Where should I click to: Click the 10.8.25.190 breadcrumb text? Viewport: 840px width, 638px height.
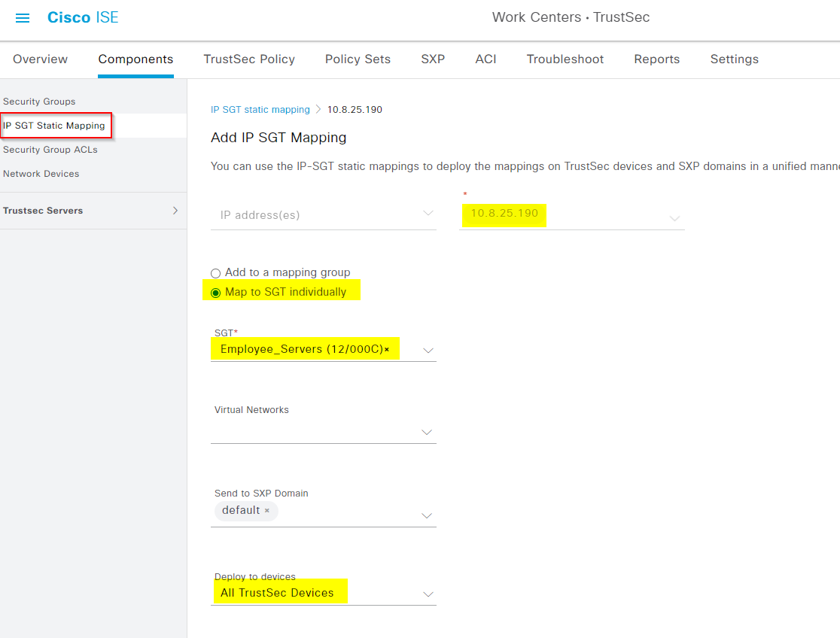click(x=355, y=109)
